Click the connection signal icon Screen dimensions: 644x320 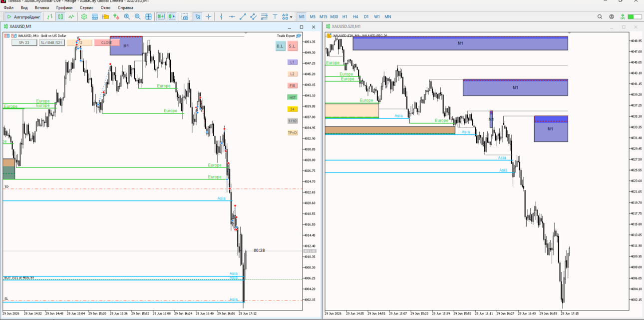(623, 16)
